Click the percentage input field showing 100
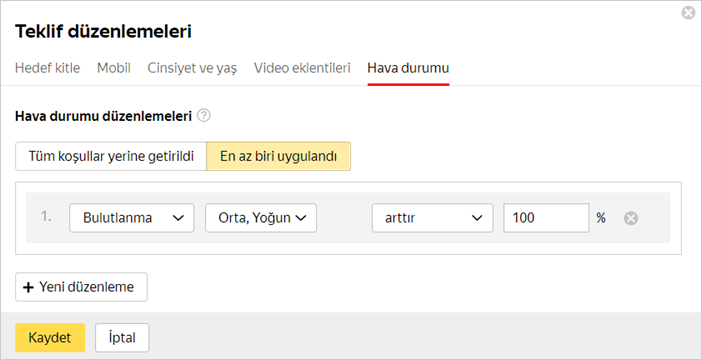Image resolution: width=702 pixels, height=360 pixels. coord(546,218)
